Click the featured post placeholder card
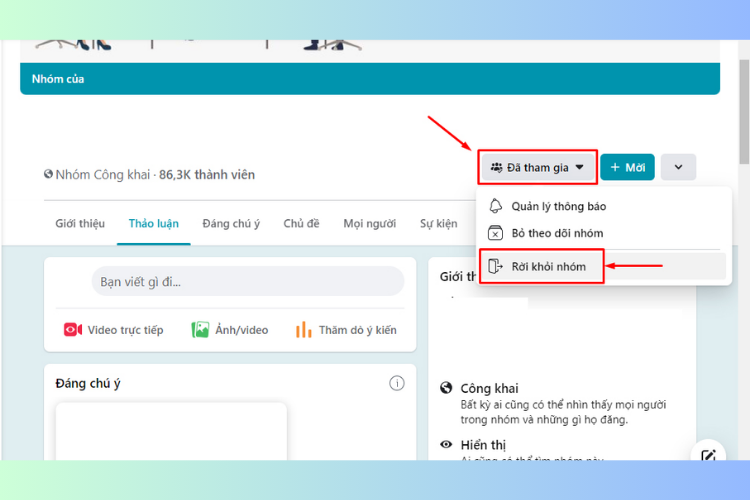Image resolution: width=750 pixels, height=500 pixels. (171, 432)
